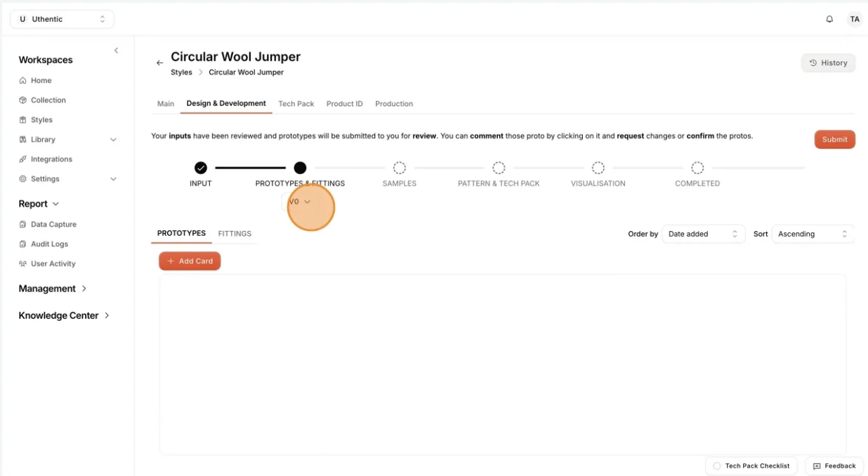Collapse the sidebar with the chevron icon

tap(117, 51)
